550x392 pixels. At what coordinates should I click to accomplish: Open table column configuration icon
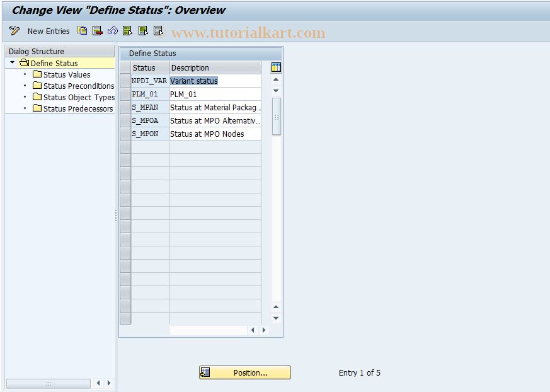[x=276, y=67]
